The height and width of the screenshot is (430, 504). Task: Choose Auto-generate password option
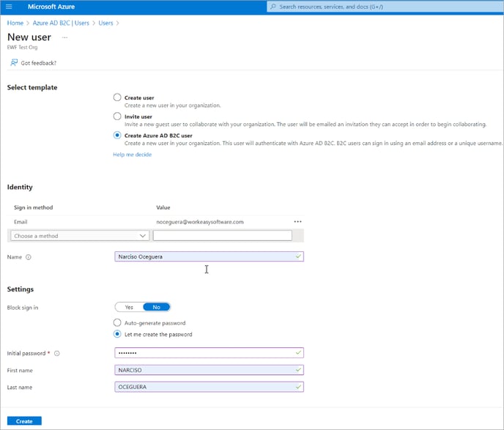coord(117,322)
